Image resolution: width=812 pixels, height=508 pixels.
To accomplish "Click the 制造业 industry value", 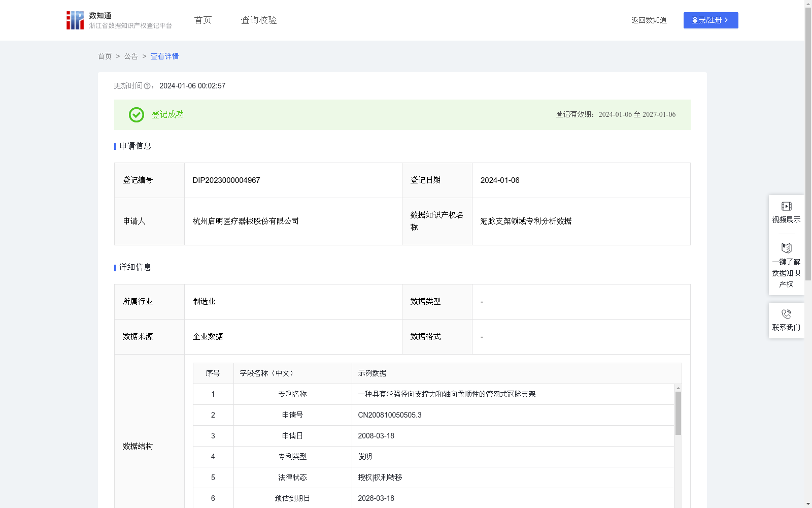I will click(x=204, y=302).
